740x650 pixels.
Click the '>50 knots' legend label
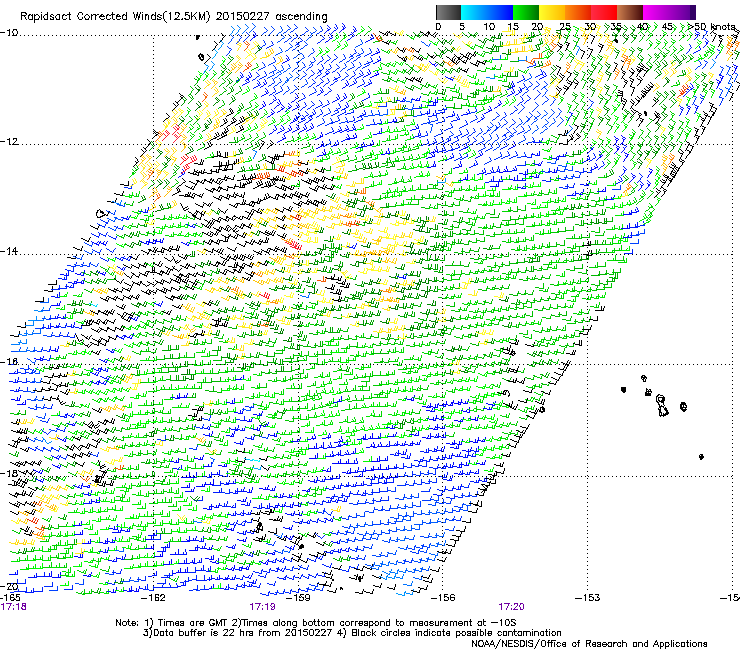712,27
